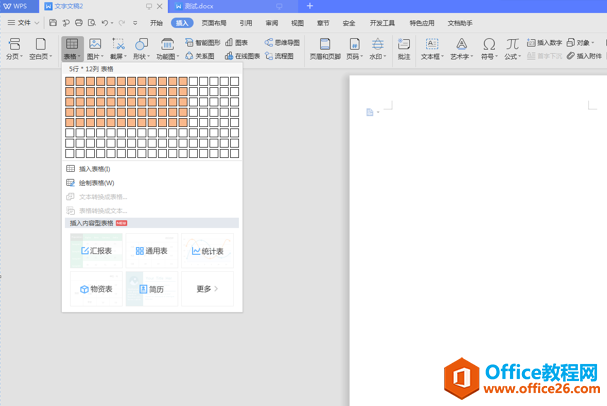Image resolution: width=607 pixels, height=406 pixels.
Task: Switch to the 页面布局 ribbon tab
Action: [214, 22]
